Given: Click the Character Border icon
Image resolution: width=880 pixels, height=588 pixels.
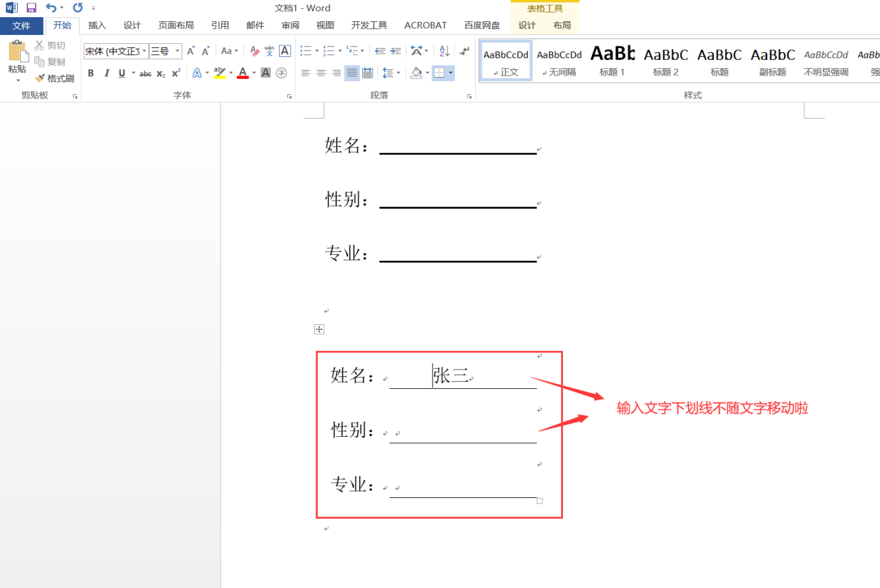Looking at the screenshot, I should click(x=285, y=51).
